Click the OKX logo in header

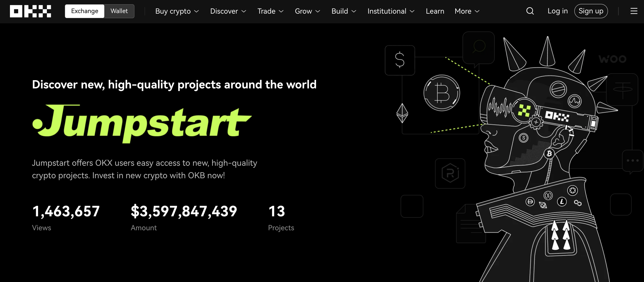30,11
